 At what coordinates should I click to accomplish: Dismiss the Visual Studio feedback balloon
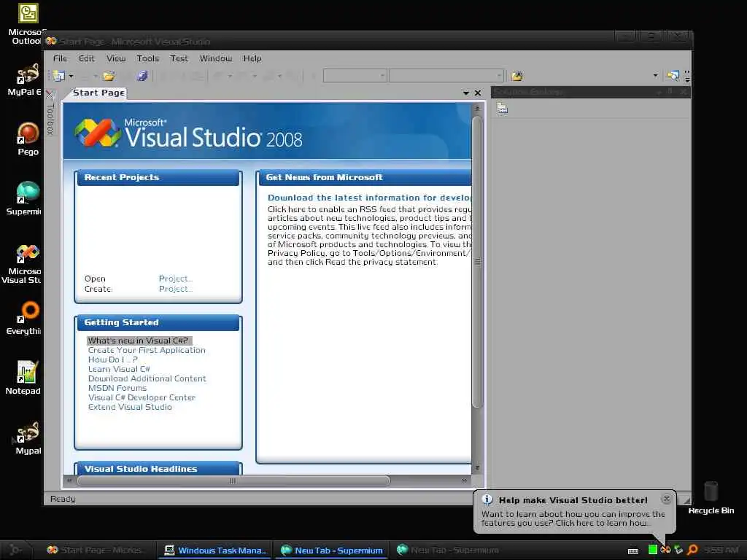667,499
